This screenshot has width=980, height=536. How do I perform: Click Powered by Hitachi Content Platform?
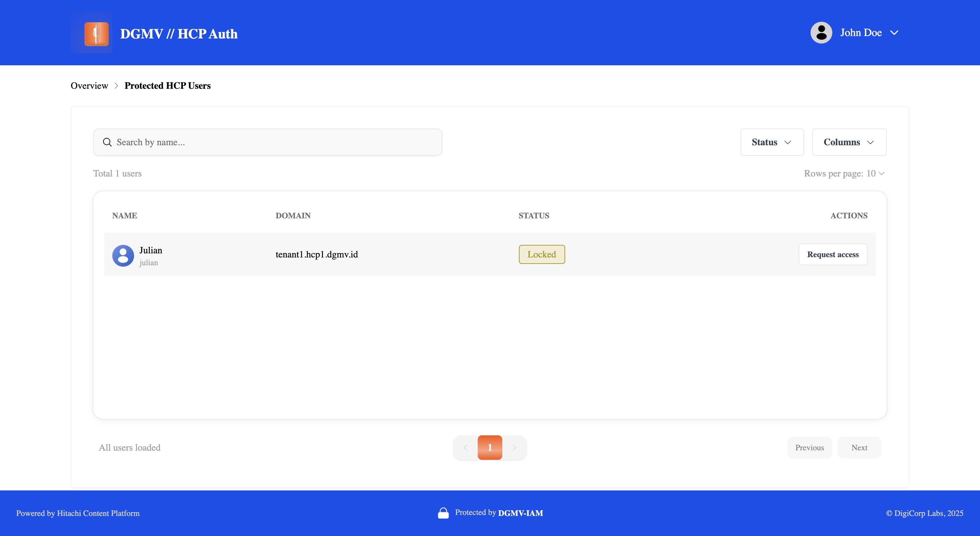[78, 513]
